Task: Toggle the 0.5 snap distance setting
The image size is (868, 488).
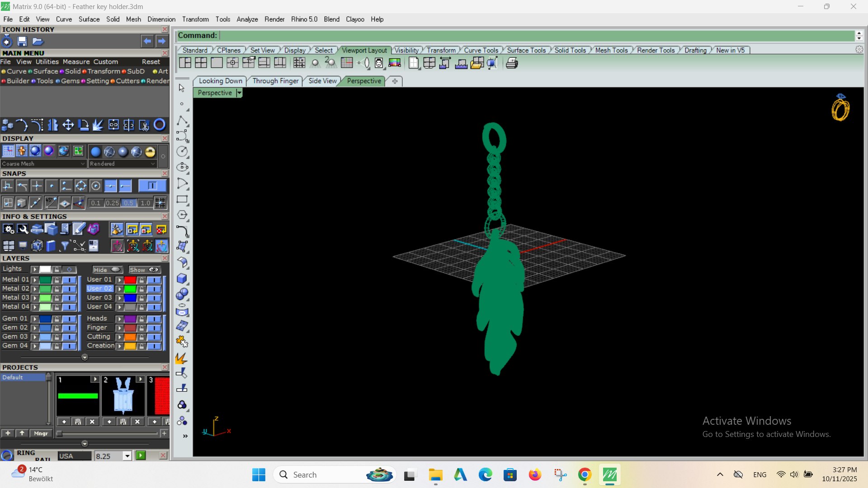Action: point(129,203)
